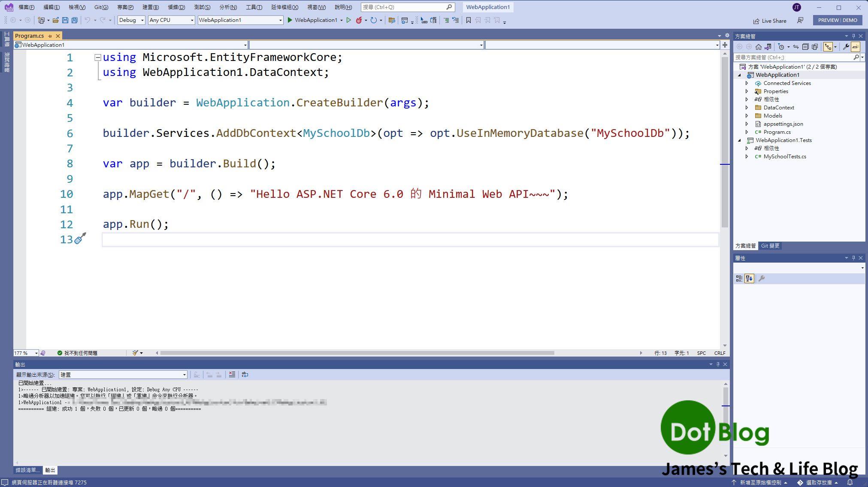Click the Save All icon in the toolbar
868x487 pixels.
click(x=75, y=20)
